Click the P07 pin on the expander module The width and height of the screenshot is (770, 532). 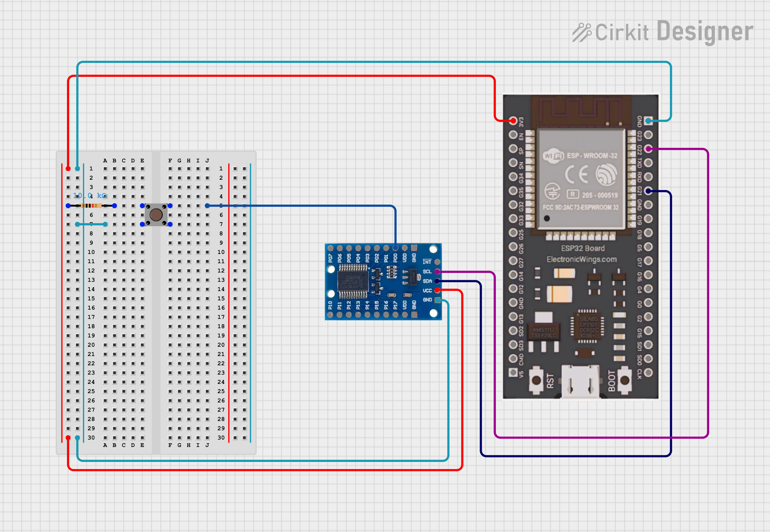coord(331,248)
